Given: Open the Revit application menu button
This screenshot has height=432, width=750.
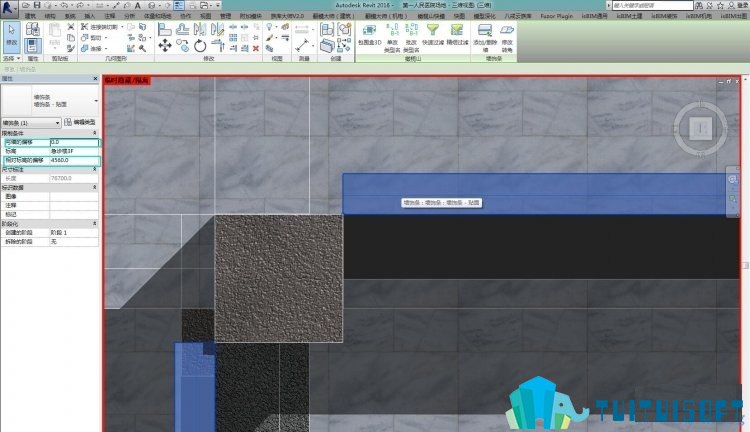Looking at the screenshot, I should click(9, 8).
